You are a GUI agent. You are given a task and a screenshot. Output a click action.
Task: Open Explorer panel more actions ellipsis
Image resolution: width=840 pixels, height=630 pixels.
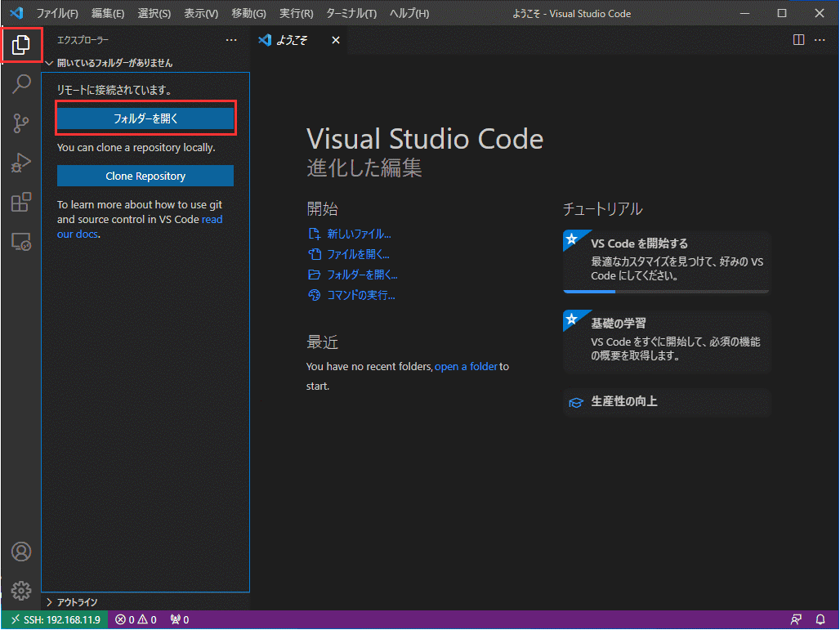pos(231,40)
